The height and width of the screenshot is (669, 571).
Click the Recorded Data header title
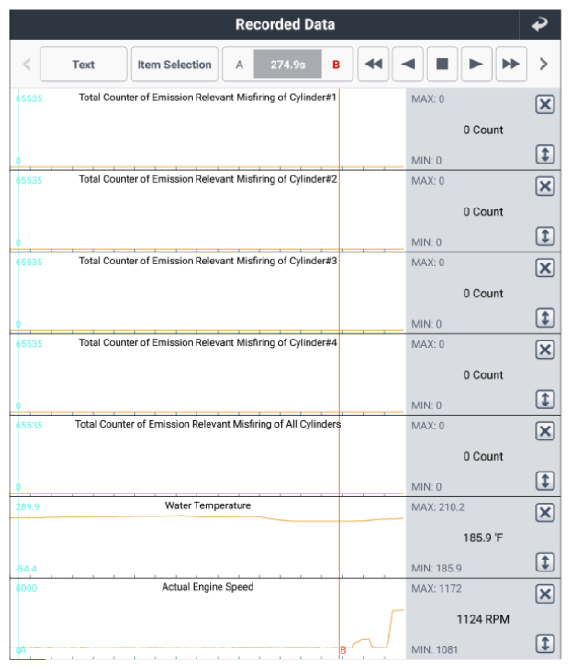(285, 24)
